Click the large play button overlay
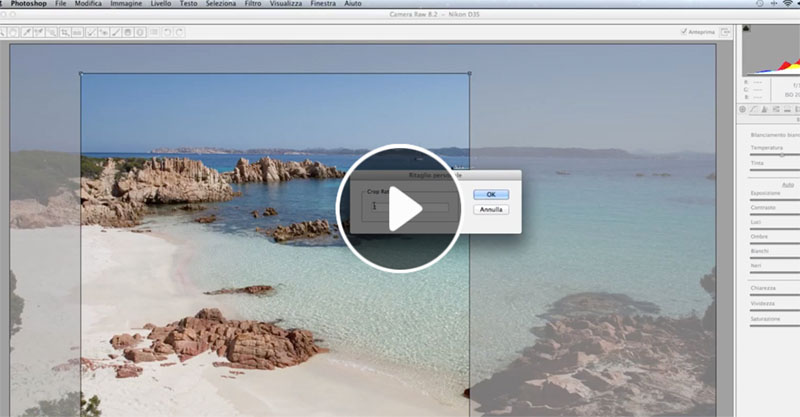 point(399,208)
